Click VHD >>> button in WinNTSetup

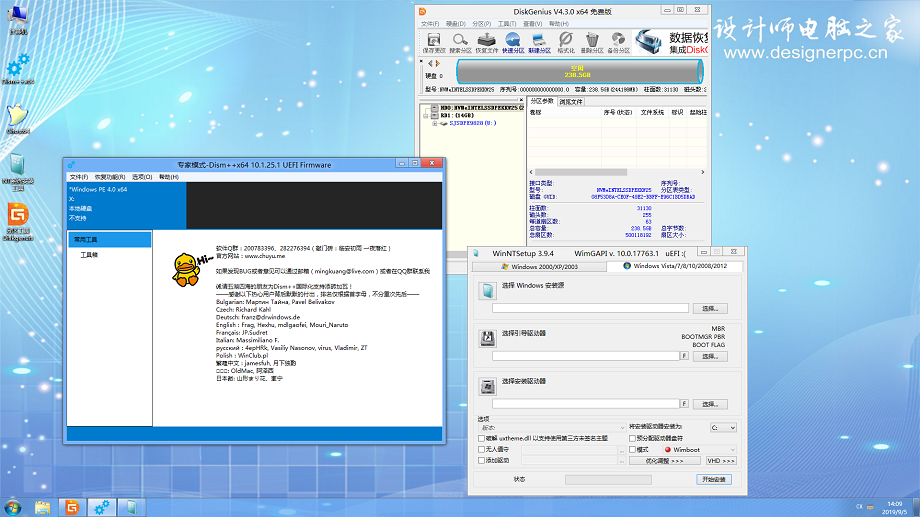pos(721,461)
